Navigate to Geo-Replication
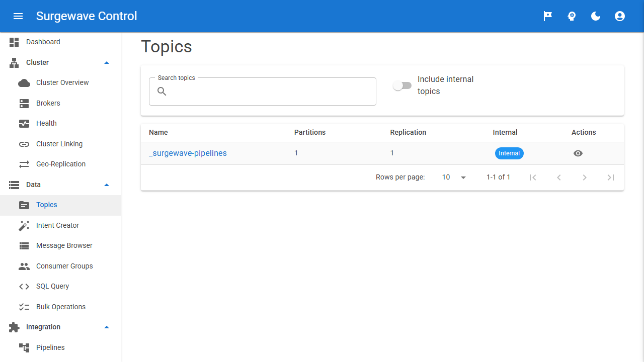644x362 pixels. 60,164
